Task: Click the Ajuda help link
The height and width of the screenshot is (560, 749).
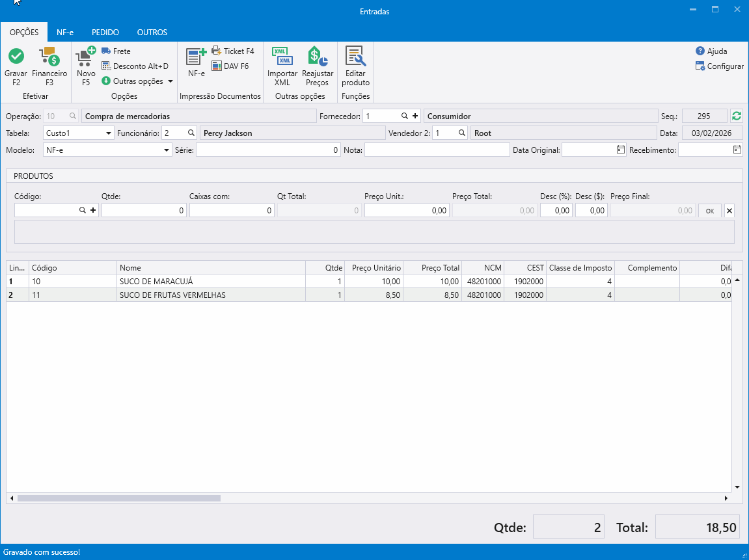Action: coord(716,51)
